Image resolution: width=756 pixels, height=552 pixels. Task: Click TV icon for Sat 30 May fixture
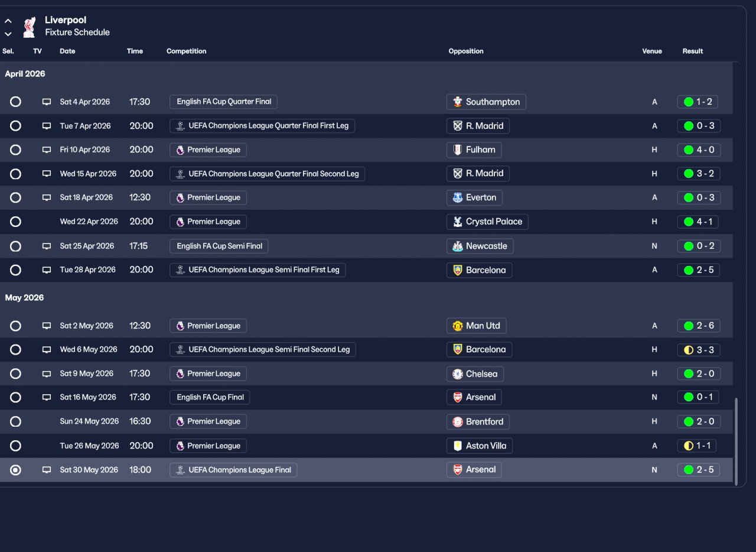47,470
